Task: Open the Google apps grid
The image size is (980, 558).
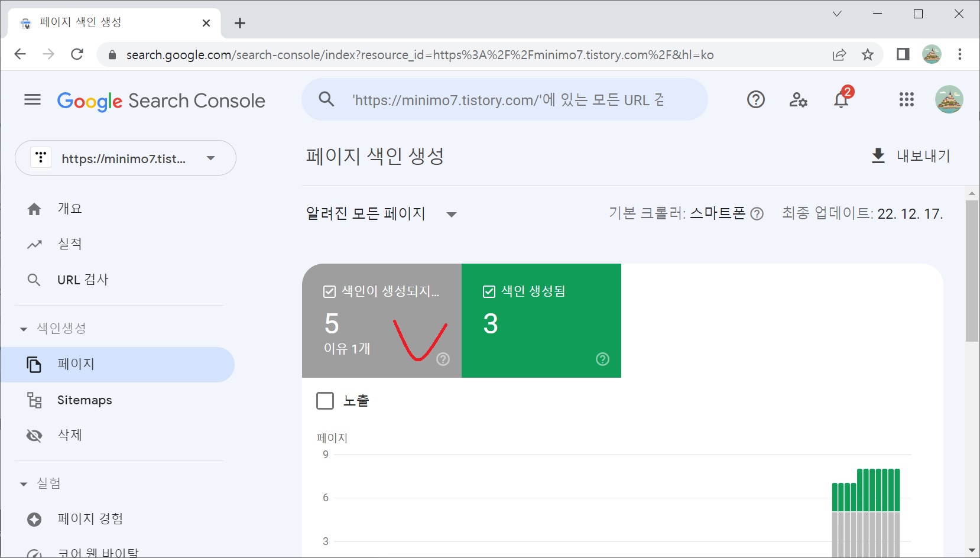Action: coord(907,100)
